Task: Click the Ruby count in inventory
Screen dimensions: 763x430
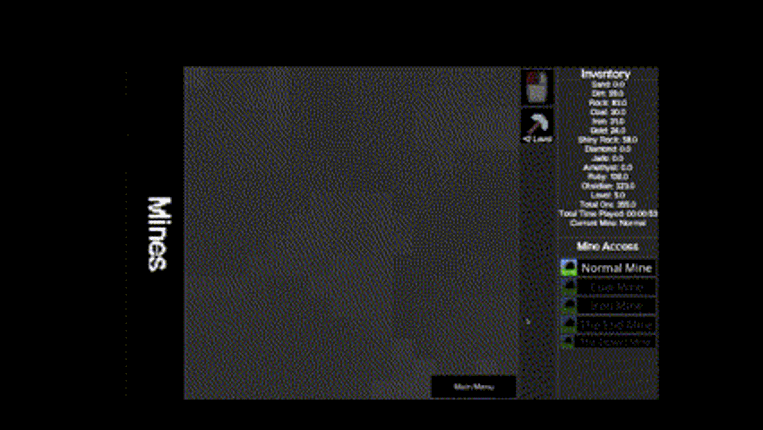Action: click(608, 177)
